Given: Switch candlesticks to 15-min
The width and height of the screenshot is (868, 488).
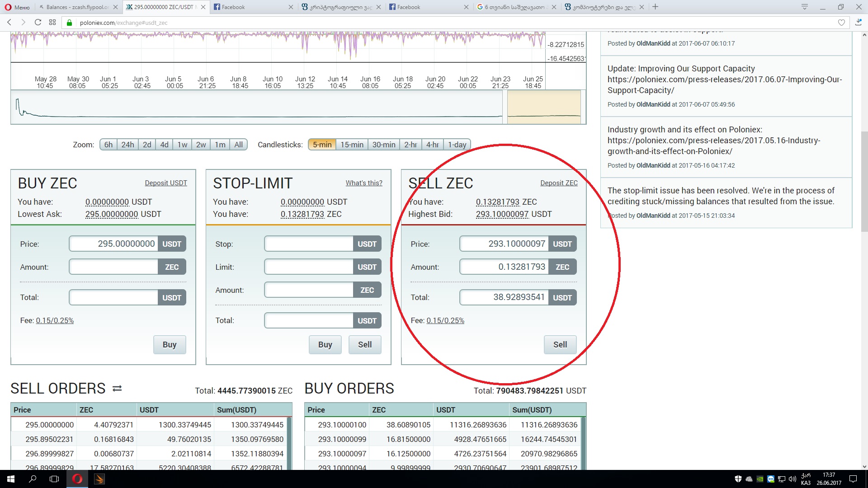Looking at the screenshot, I should [352, 145].
